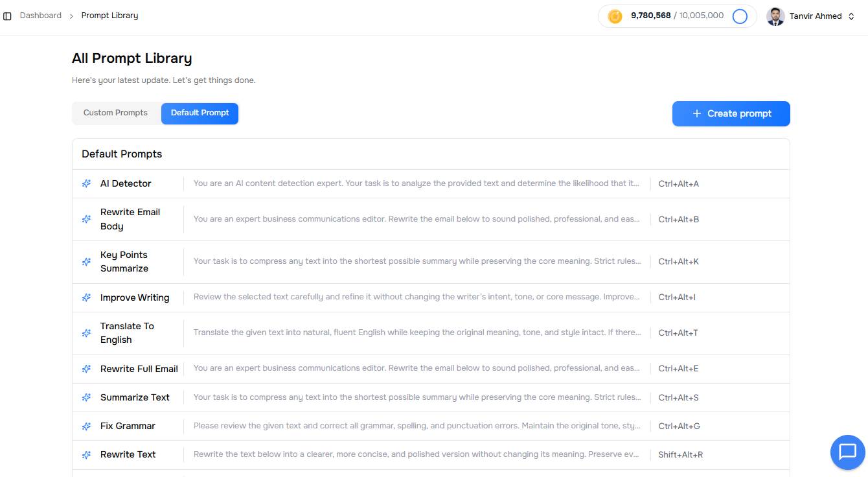Open the Rewrite Full Email prompt
868x477 pixels.
[x=139, y=369]
